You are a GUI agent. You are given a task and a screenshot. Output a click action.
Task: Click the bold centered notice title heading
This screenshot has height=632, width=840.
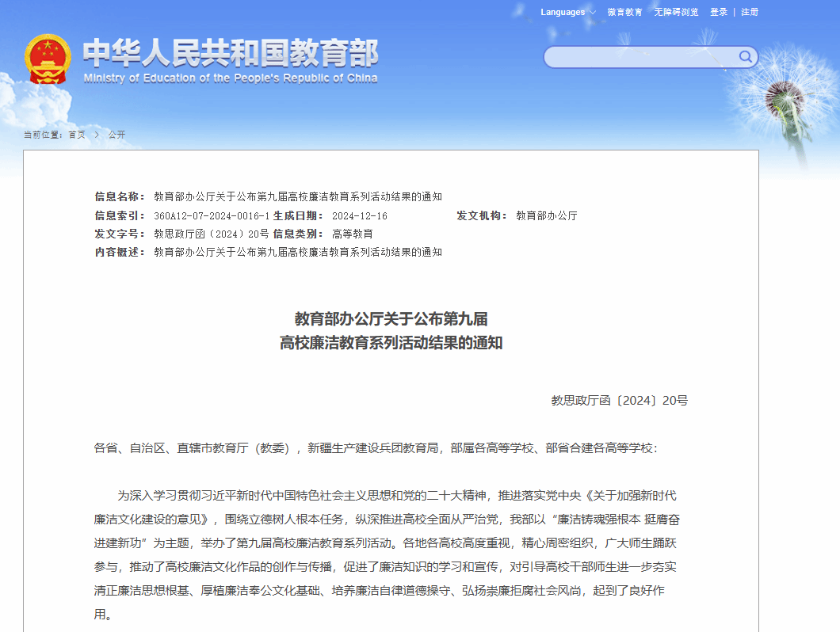[391, 331]
